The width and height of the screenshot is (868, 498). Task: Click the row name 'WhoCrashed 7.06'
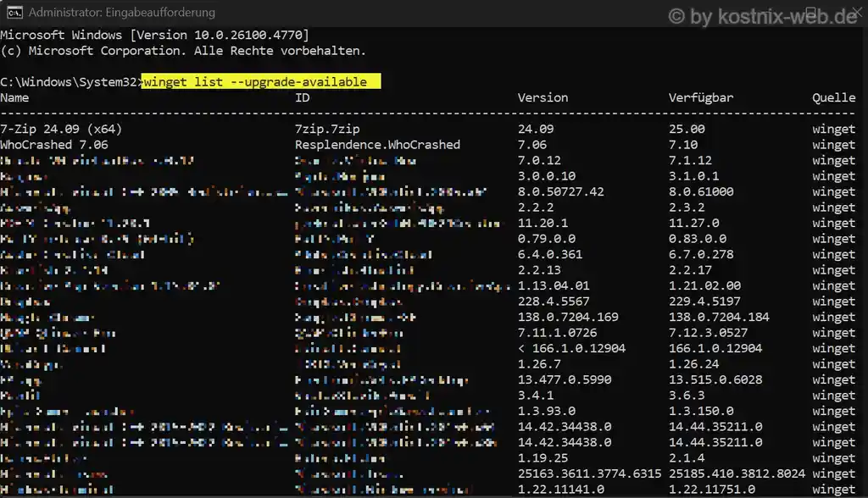point(53,145)
